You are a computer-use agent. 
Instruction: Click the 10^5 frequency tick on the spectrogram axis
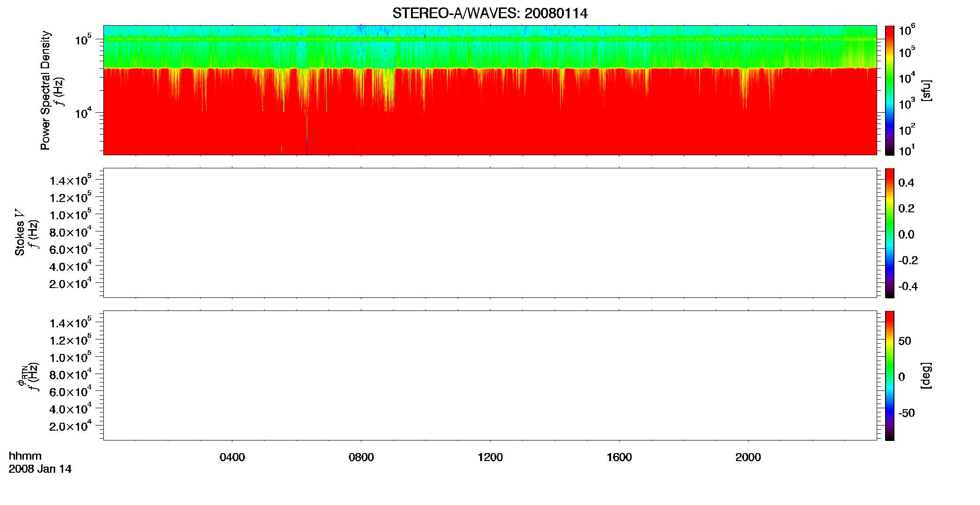[84, 40]
